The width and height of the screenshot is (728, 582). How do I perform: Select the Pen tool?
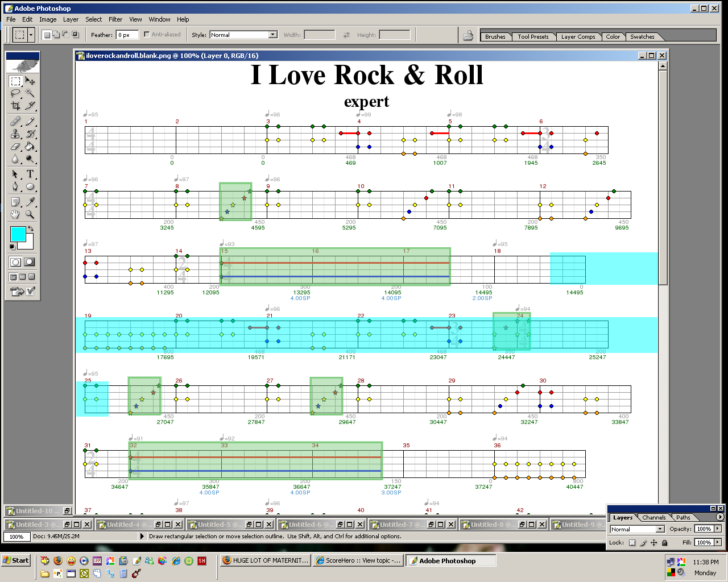click(15, 186)
